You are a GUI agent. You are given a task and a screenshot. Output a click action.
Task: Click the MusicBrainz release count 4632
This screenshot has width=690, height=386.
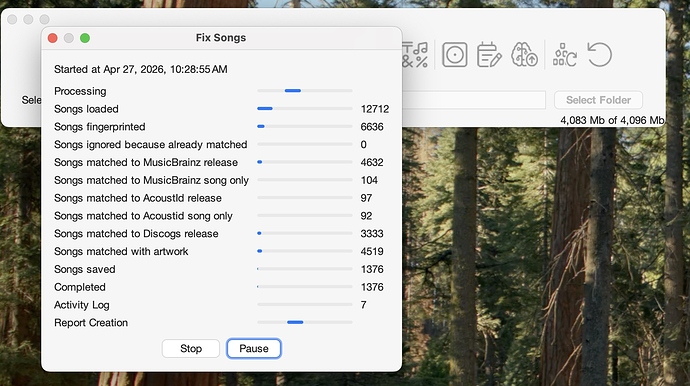[x=372, y=162]
